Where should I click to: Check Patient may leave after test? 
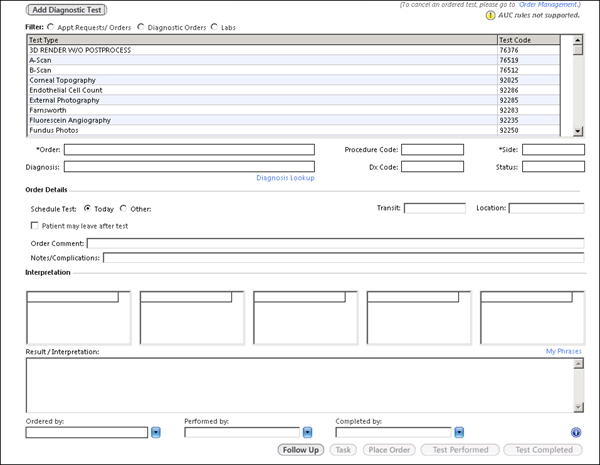click(34, 225)
